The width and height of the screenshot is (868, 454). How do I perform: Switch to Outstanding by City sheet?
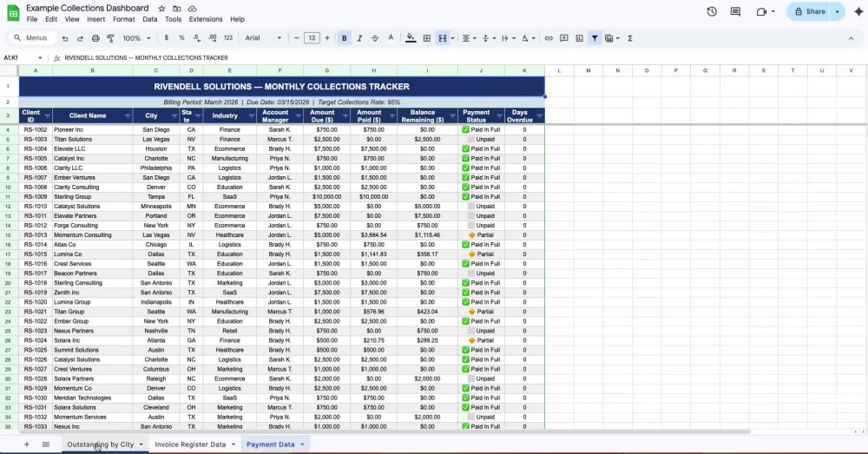click(x=100, y=444)
